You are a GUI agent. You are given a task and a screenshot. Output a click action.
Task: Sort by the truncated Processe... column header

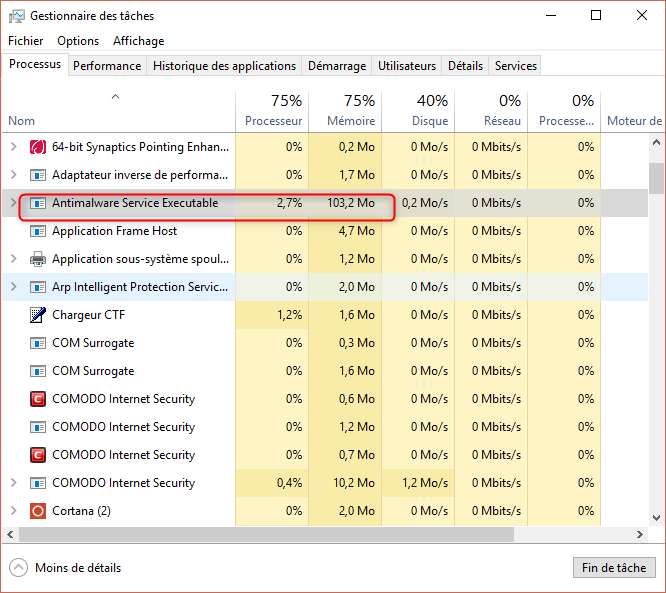564,111
